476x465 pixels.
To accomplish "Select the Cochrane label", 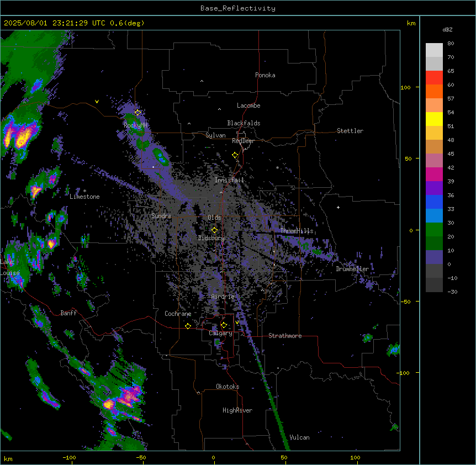I will pos(178,314).
